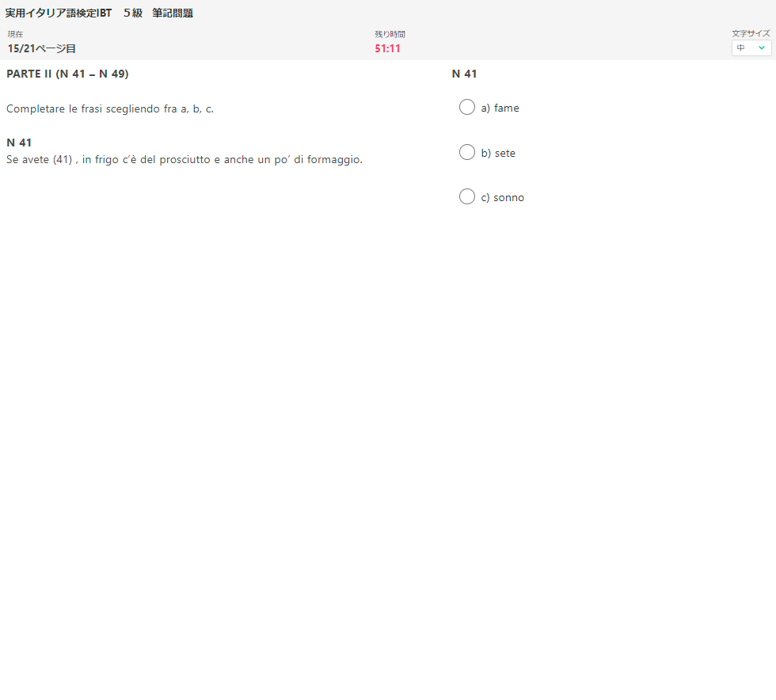Screen dimensions: 776x700
Task: Click the instruction 'Completare le frasi scegliendo'
Action: (110, 109)
